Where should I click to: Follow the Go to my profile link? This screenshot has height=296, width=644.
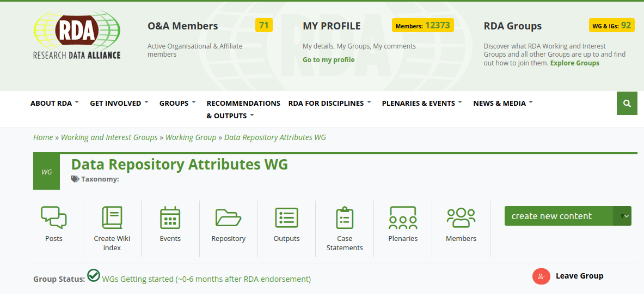pyautogui.click(x=329, y=59)
